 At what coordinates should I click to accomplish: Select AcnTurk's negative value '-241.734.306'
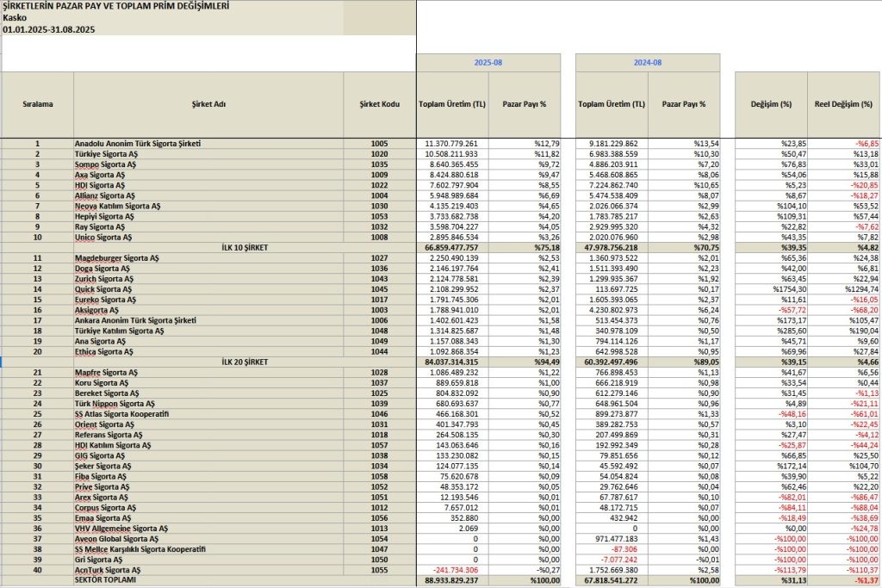(x=456, y=570)
